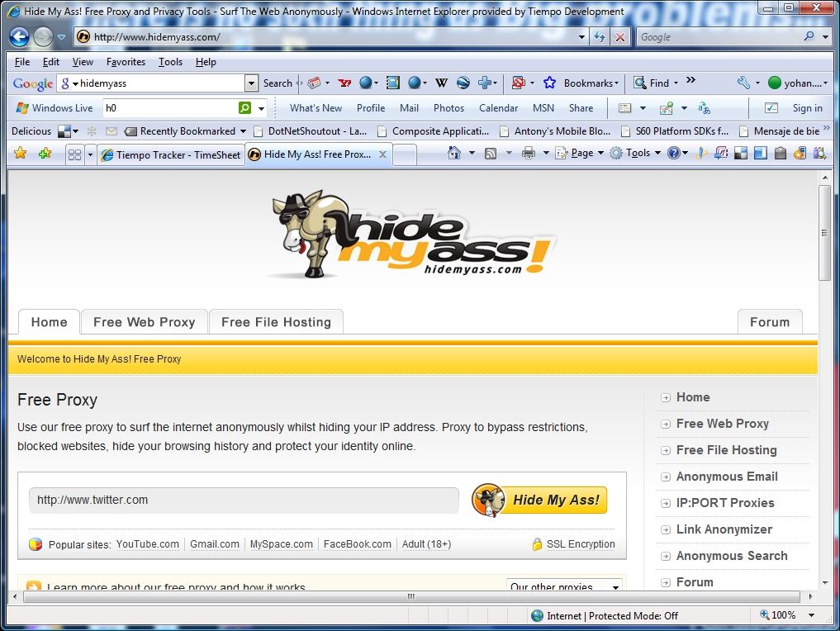Open the Favorites menu
The width and height of the screenshot is (840, 631).
pyautogui.click(x=126, y=62)
